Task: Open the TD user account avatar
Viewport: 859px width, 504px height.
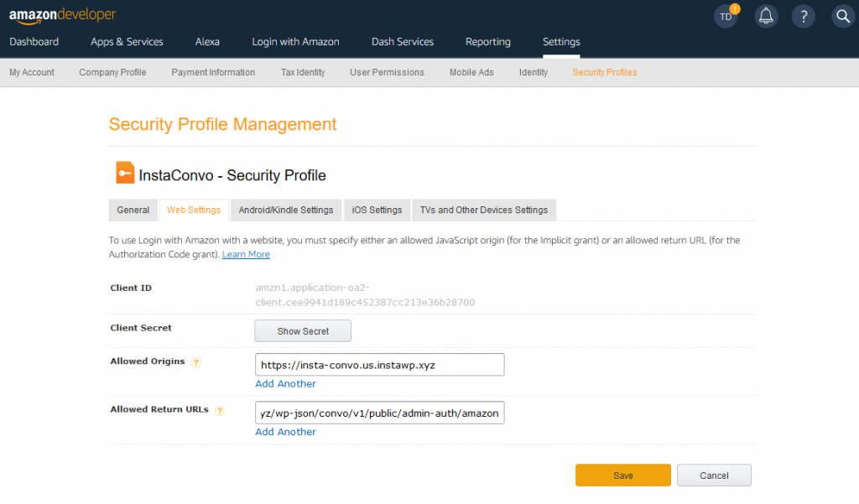Action: 726,17
